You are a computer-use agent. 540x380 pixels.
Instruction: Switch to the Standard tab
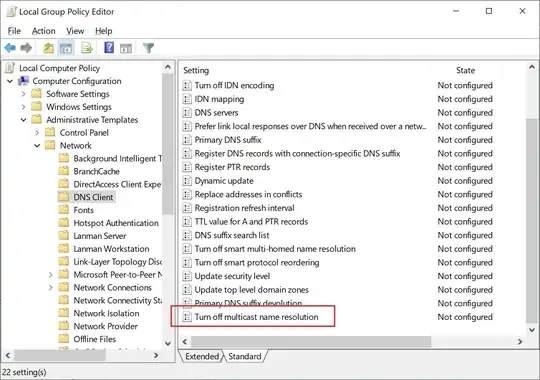pos(245,356)
